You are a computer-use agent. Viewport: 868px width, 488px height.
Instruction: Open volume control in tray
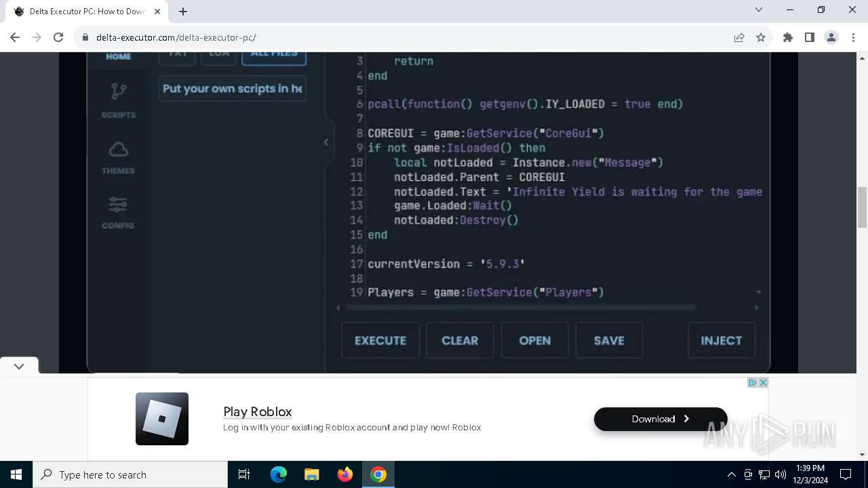[781, 474]
